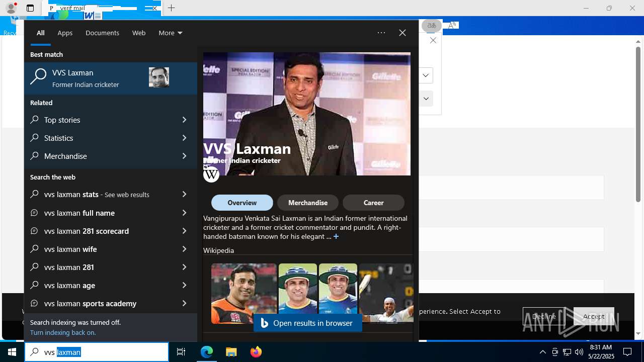Open the notification center icon
This screenshot has width=644, height=362.
point(627,352)
